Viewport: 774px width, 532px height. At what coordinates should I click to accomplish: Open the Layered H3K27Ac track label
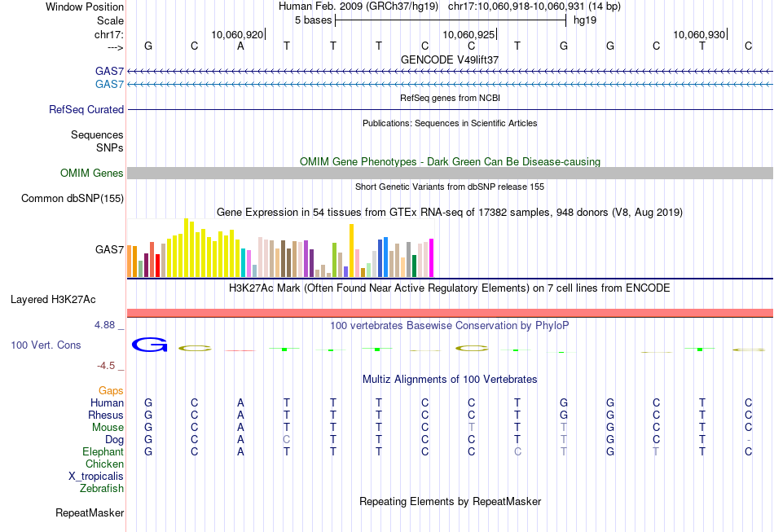click(x=53, y=300)
